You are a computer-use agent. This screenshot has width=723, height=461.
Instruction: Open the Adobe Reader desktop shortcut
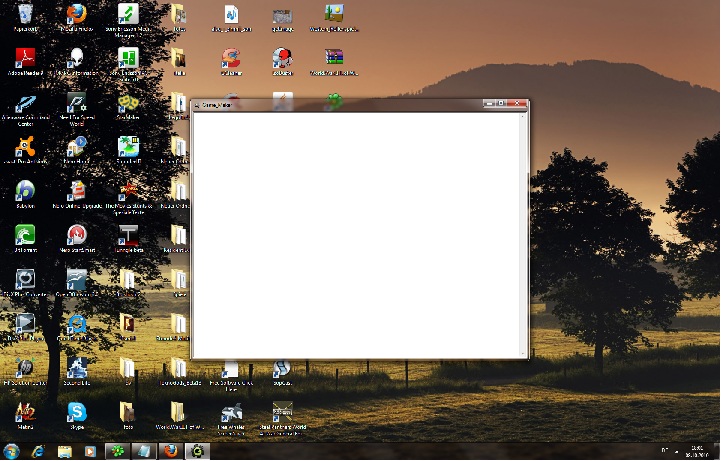[24, 58]
